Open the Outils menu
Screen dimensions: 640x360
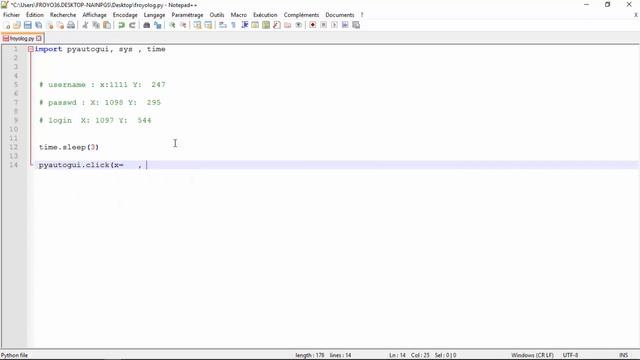point(217,15)
